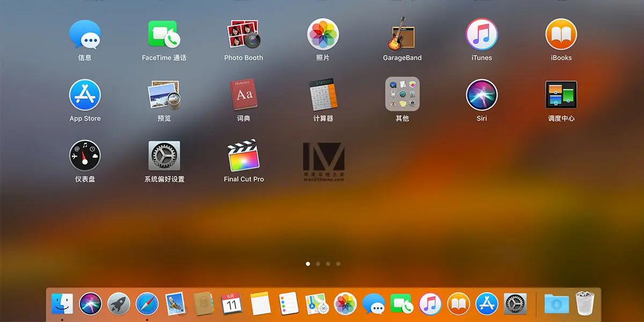The width and height of the screenshot is (644, 322).
Task: Launch the 词典 dictionary app
Action: tap(243, 96)
